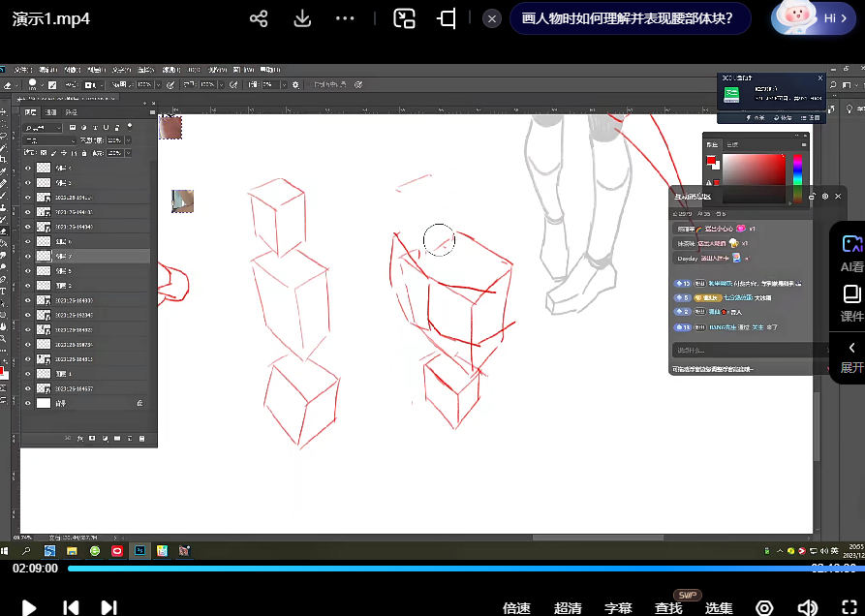The height and width of the screenshot is (616, 865).
Task: Click the red color picker field
Action: [754, 169]
